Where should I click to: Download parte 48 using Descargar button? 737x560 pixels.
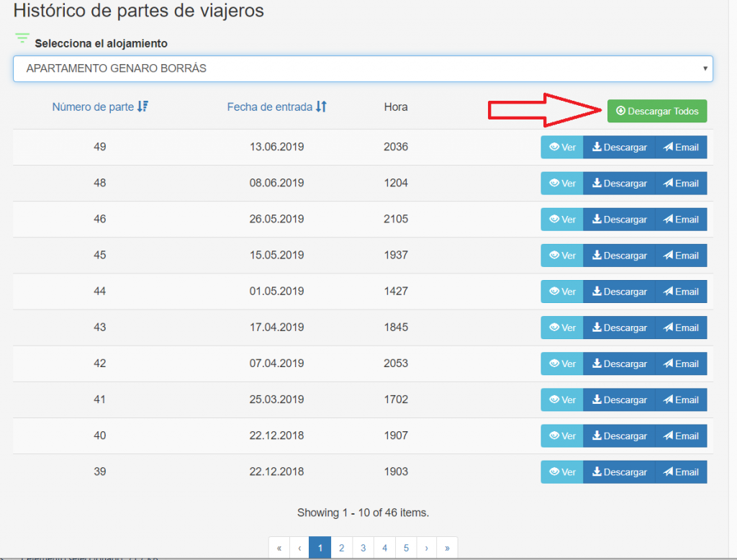click(x=619, y=184)
